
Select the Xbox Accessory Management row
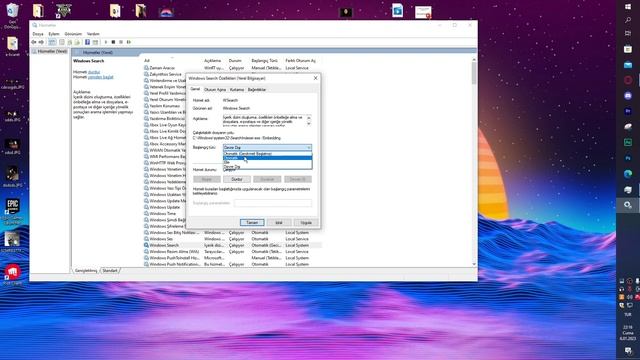tap(165, 144)
